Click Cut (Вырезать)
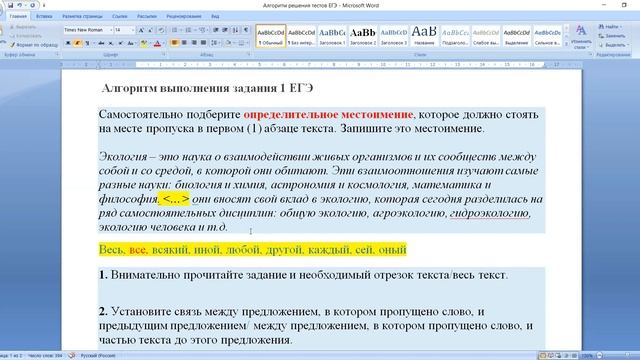Screen dimensions: 640x360 24,27
